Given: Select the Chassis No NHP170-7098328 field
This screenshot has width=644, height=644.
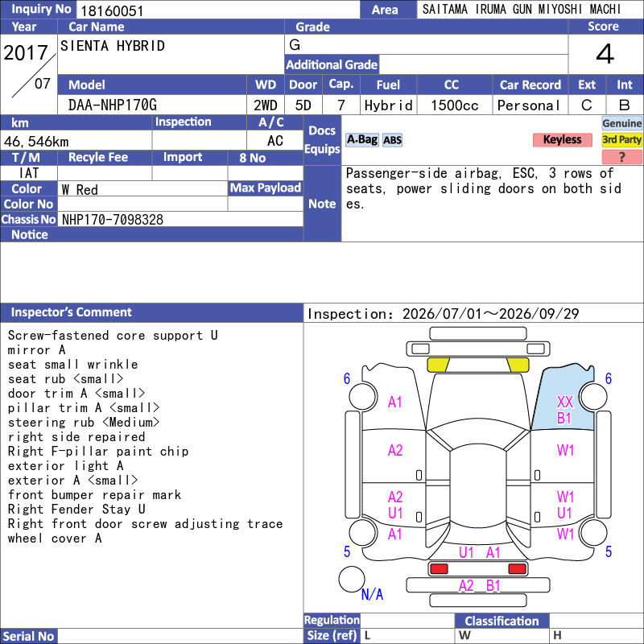Looking at the screenshot, I should 180,219.
